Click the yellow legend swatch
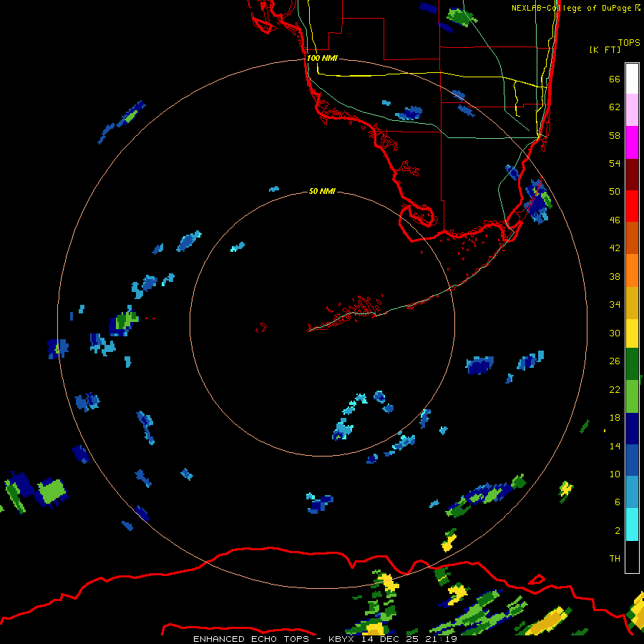This screenshot has height=644, width=644. [632, 333]
